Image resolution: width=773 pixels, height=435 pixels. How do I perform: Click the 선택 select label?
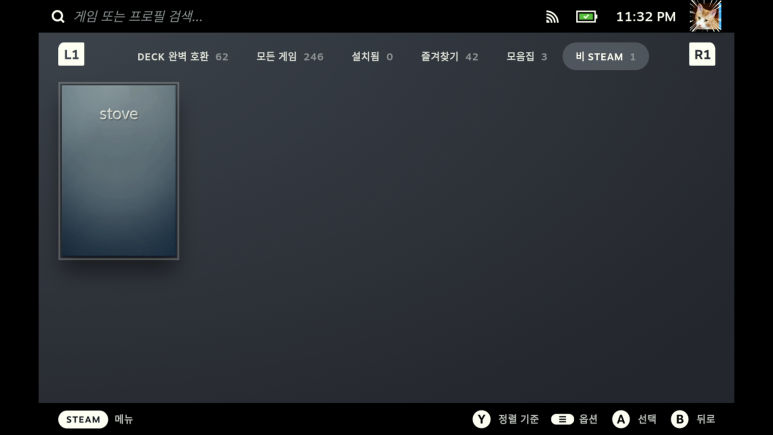647,419
